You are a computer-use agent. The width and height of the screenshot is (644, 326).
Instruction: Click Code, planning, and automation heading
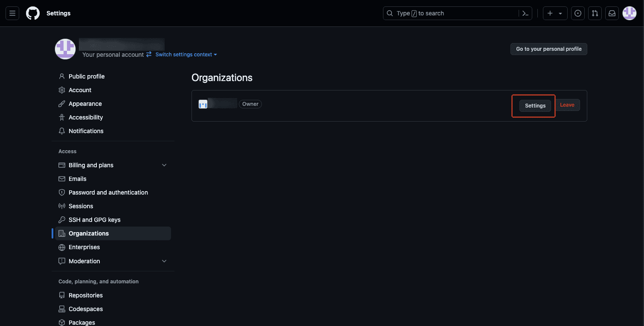click(x=99, y=282)
